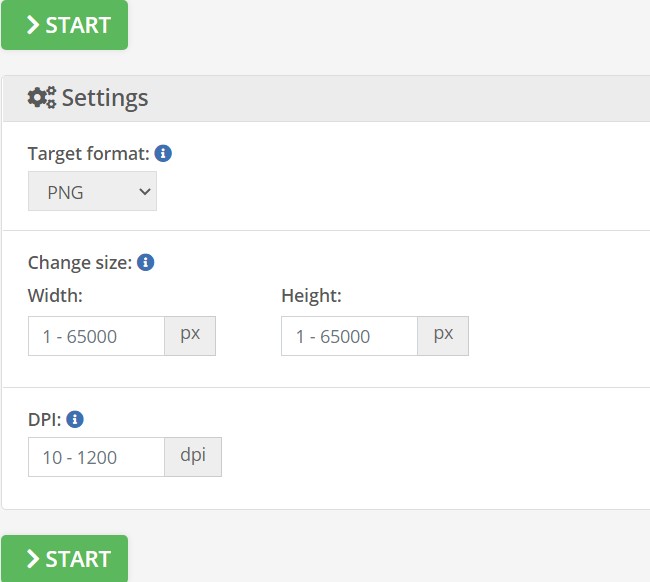This screenshot has width=650, height=582.
Task: Focus the Width input field
Action: coord(96,336)
